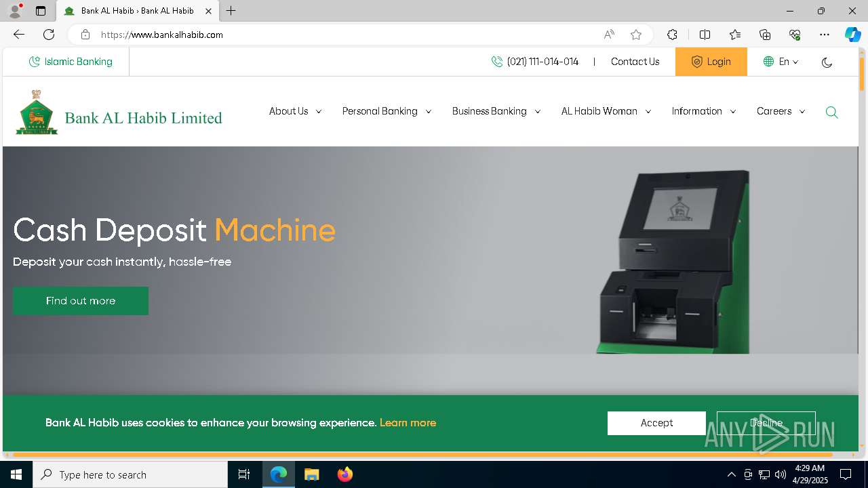This screenshot has height=488, width=868.
Task: Open the network status icon
Action: (x=764, y=474)
